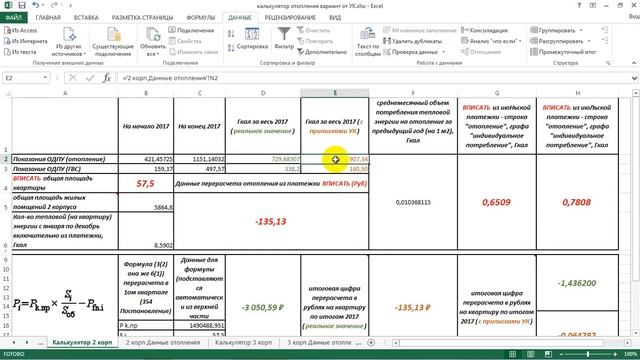Open Подключения in ribbon
The image size is (640, 360).
191,31
